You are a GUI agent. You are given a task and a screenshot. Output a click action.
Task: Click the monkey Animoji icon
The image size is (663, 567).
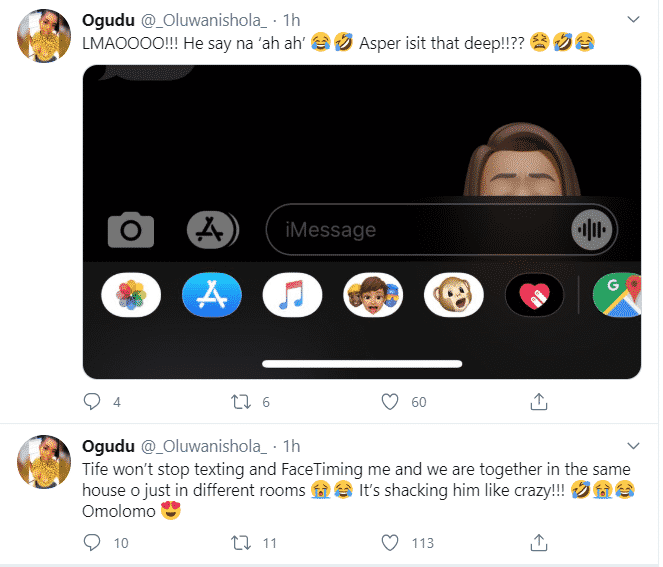pyautogui.click(x=453, y=295)
